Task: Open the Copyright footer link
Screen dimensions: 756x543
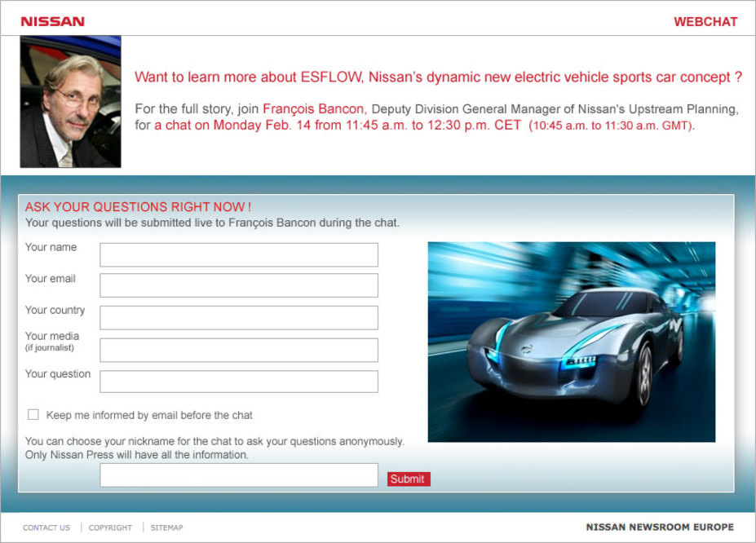Action: coord(110,528)
